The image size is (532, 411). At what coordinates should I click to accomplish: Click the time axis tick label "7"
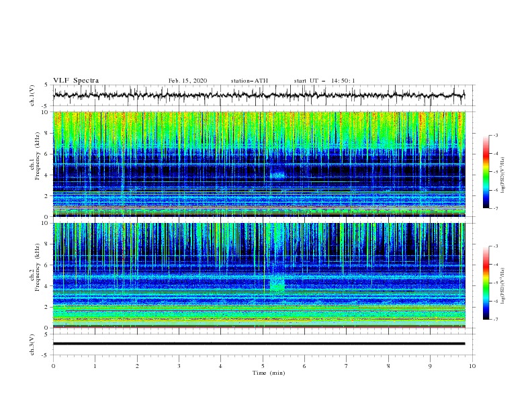point(347,366)
